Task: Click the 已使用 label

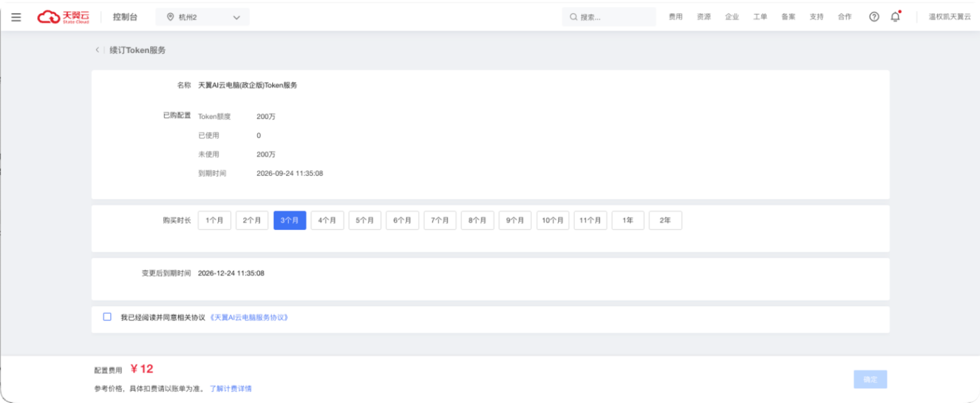Action: coord(208,135)
